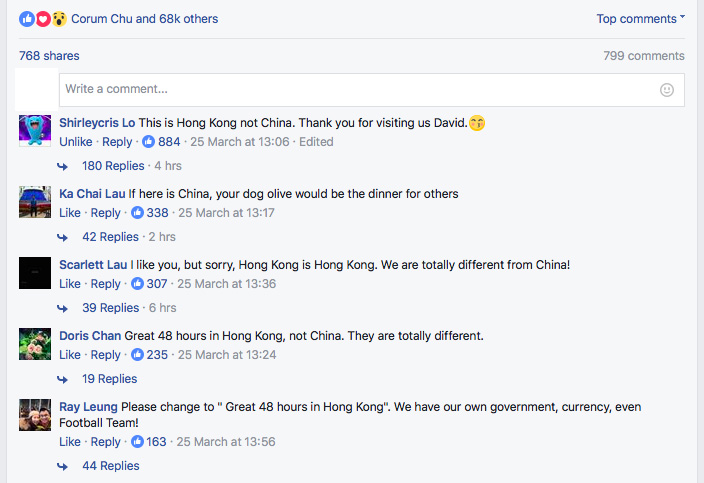Viewport: 704px width, 483px height.
Task: View the 799 comments link
Action: (644, 56)
